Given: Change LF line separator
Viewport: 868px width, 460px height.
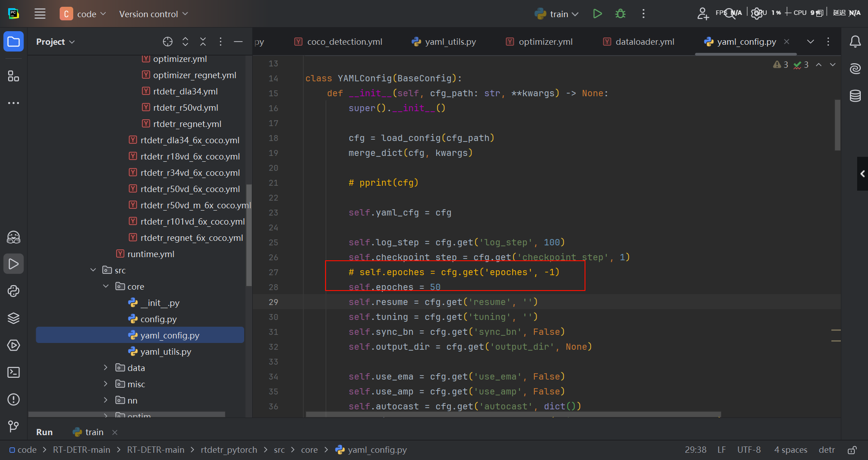Looking at the screenshot, I should click(722, 450).
